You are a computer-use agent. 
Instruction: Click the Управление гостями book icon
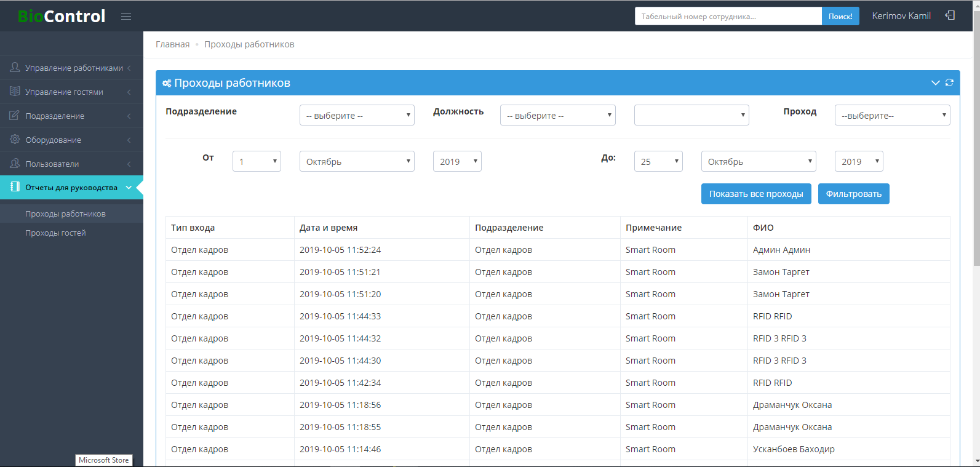pyautogui.click(x=15, y=92)
